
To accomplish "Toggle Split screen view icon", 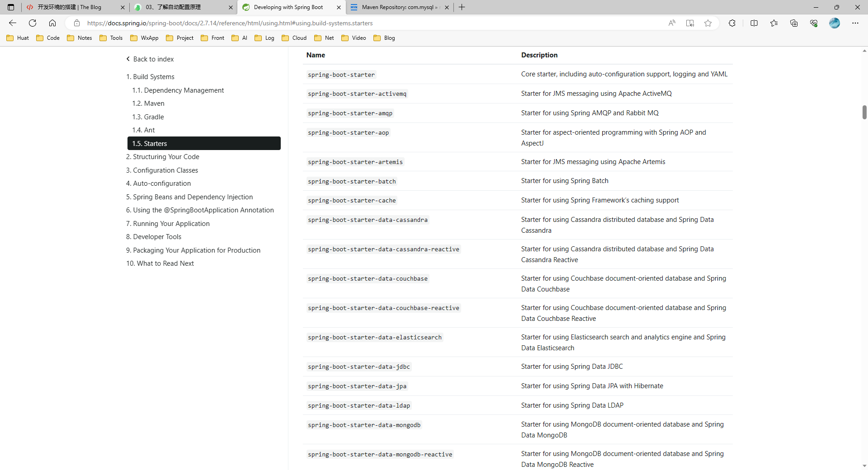I will [x=754, y=23].
